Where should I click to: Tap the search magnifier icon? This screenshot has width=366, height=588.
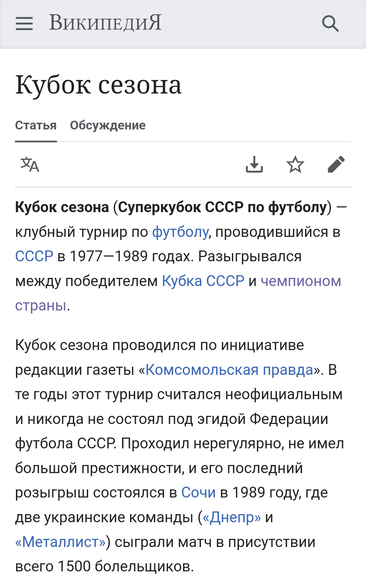pos(330,24)
